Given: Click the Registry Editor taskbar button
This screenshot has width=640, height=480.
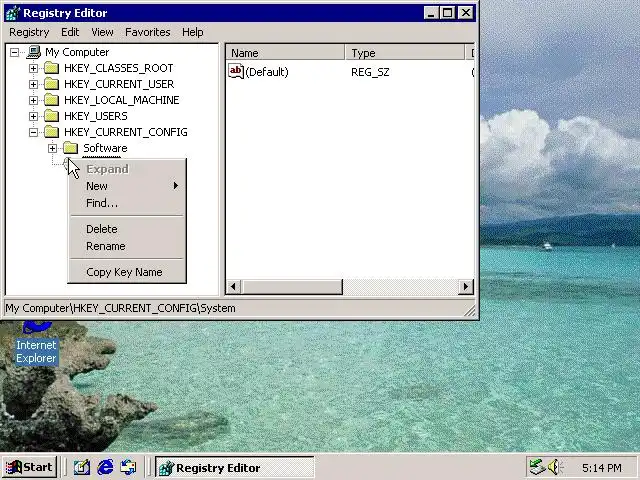Looking at the screenshot, I should click(235, 467).
